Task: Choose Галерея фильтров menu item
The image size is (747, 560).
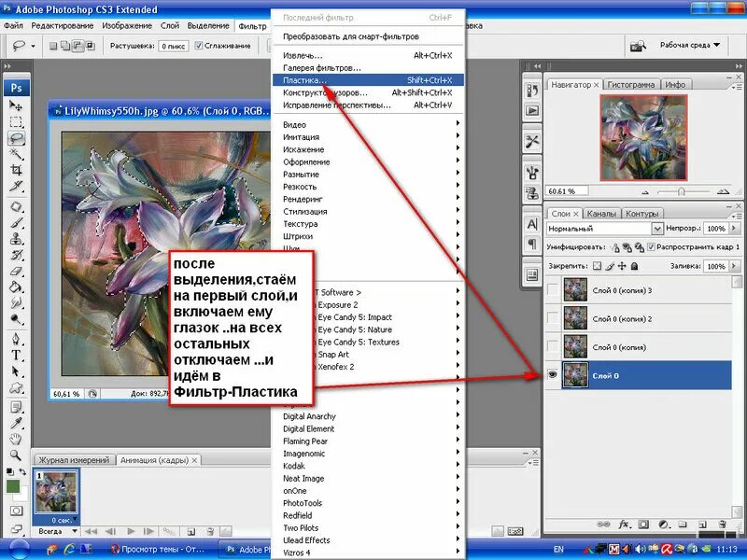Action: pos(368,67)
